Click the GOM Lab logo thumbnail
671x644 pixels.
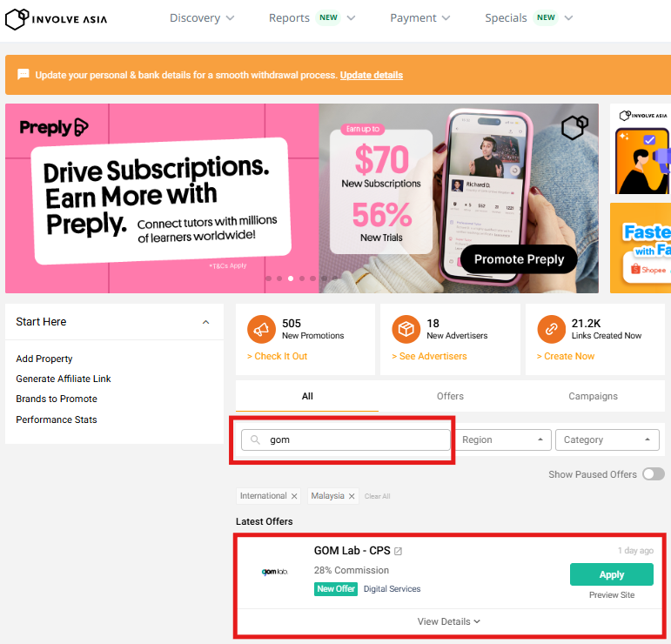coord(274,572)
